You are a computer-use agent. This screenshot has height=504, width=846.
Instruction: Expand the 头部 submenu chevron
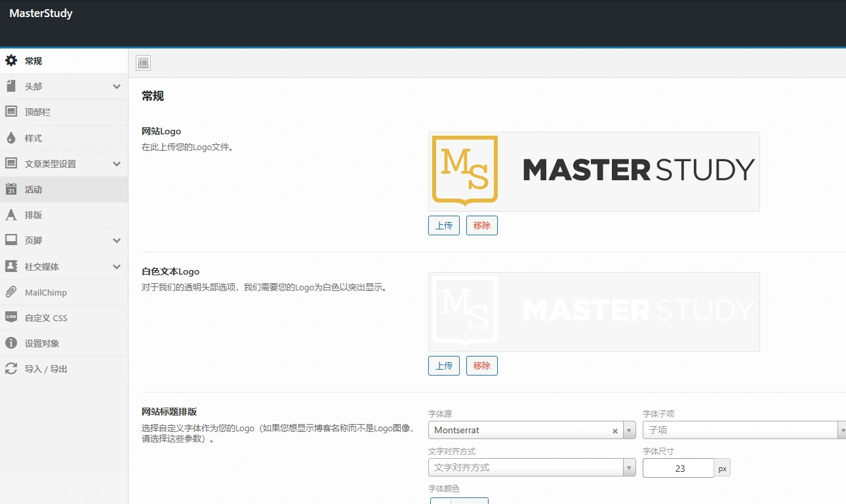click(x=117, y=86)
